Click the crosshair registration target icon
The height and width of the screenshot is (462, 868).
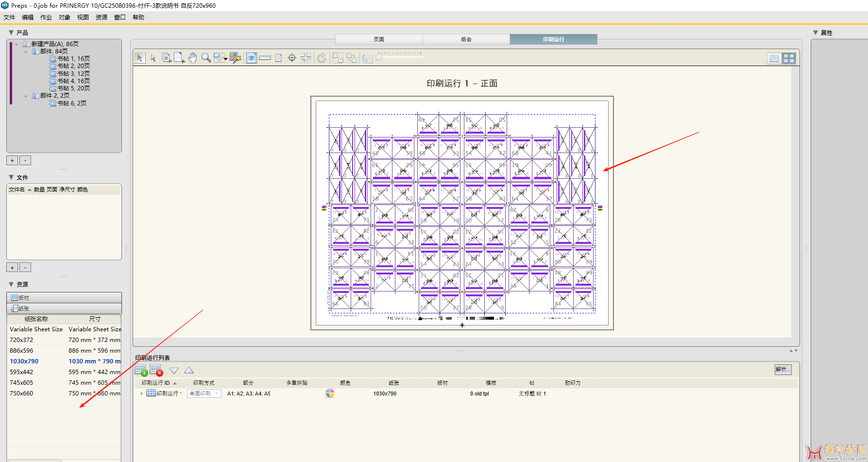[x=292, y=58]
